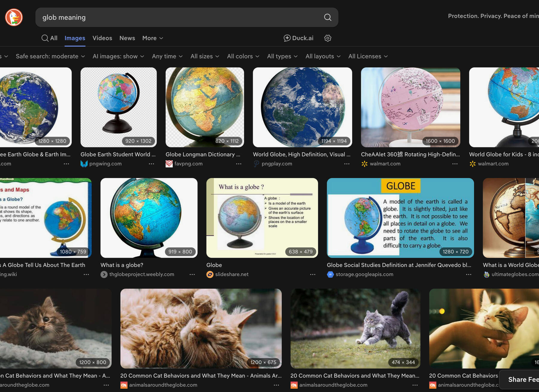Click the 'Protection. Privacy. Peace of mind' link
This screenshot has height=392, width=539.
[x=493, y=16]
